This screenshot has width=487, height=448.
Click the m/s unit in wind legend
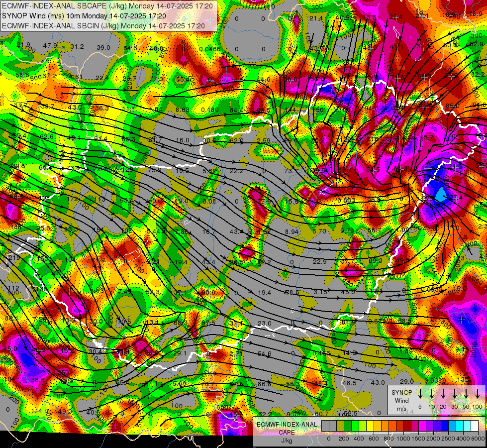pos(402,409)
